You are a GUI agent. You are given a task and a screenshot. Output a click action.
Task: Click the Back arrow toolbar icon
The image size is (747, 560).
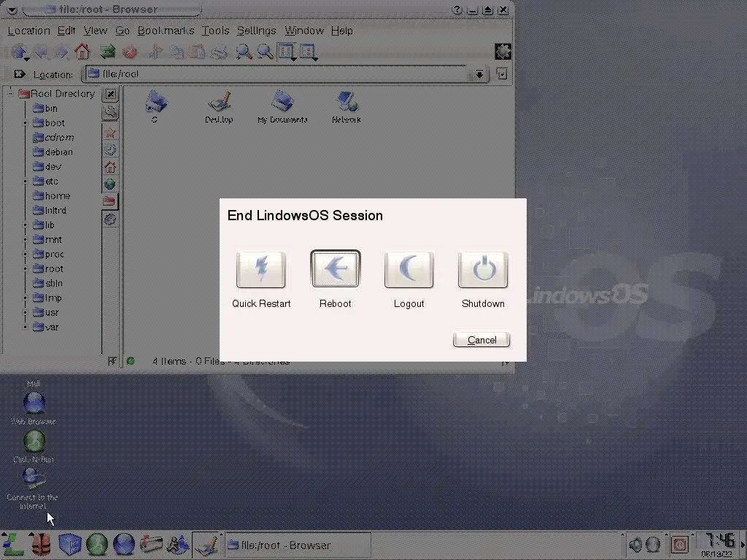42,52
